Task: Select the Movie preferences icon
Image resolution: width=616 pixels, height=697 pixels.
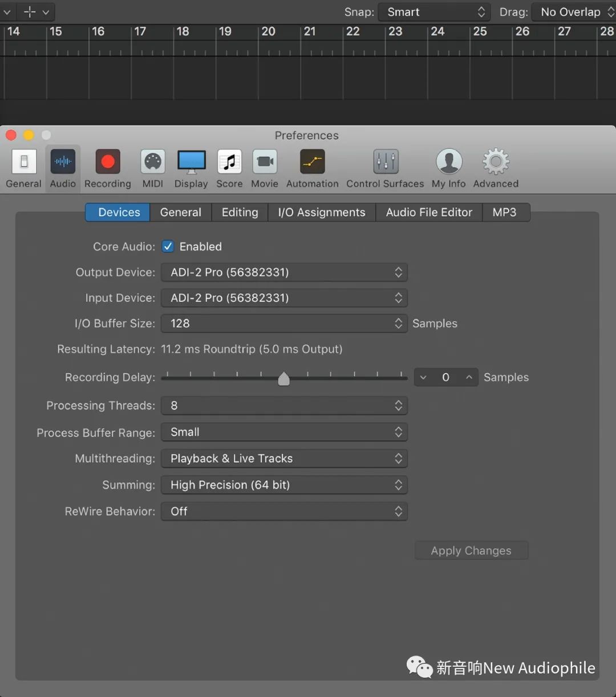Action: (x=265, y=163)
